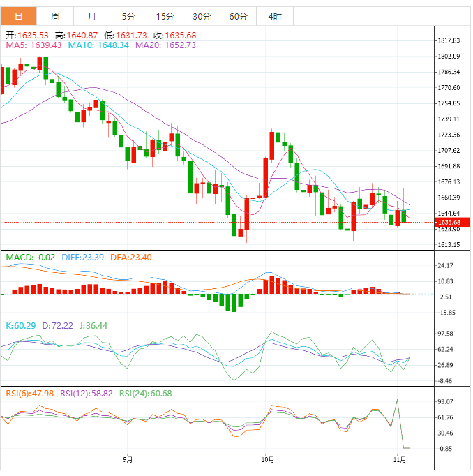This screenshot has height=476, width=473.
Task: Select the 日 daily chart tab
Action: pyautogui.click(x=19, y=16)
